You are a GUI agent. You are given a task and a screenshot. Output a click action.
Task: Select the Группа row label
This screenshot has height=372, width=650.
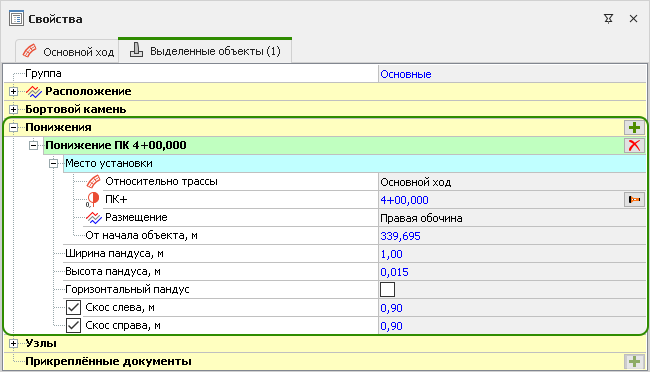43,73
